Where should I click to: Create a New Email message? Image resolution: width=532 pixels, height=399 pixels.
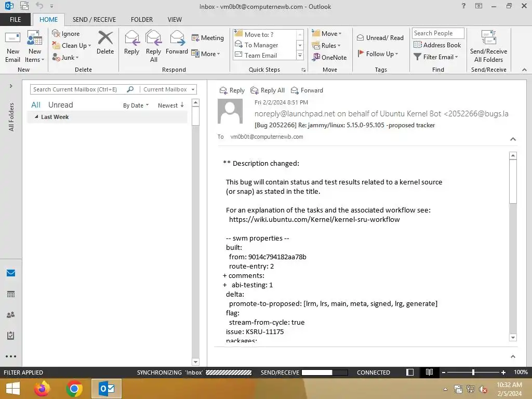click(x=12, y=47)
